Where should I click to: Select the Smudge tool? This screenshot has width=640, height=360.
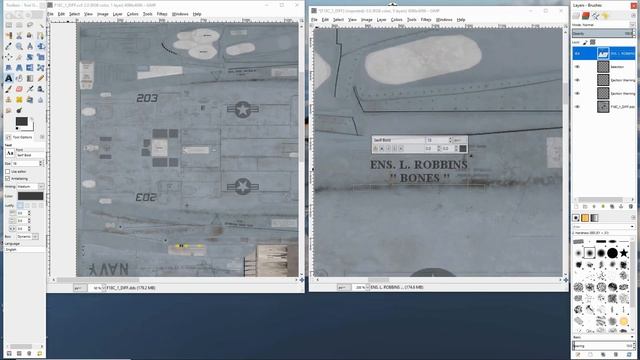coord(9,110)
